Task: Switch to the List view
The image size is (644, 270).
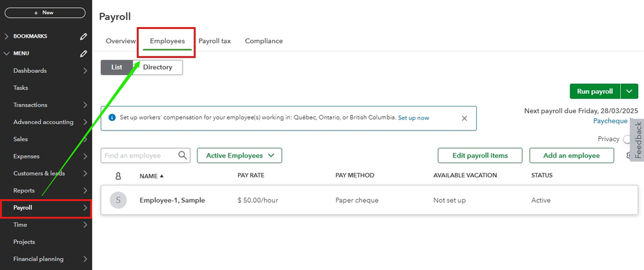Action: tap(117, 67)
